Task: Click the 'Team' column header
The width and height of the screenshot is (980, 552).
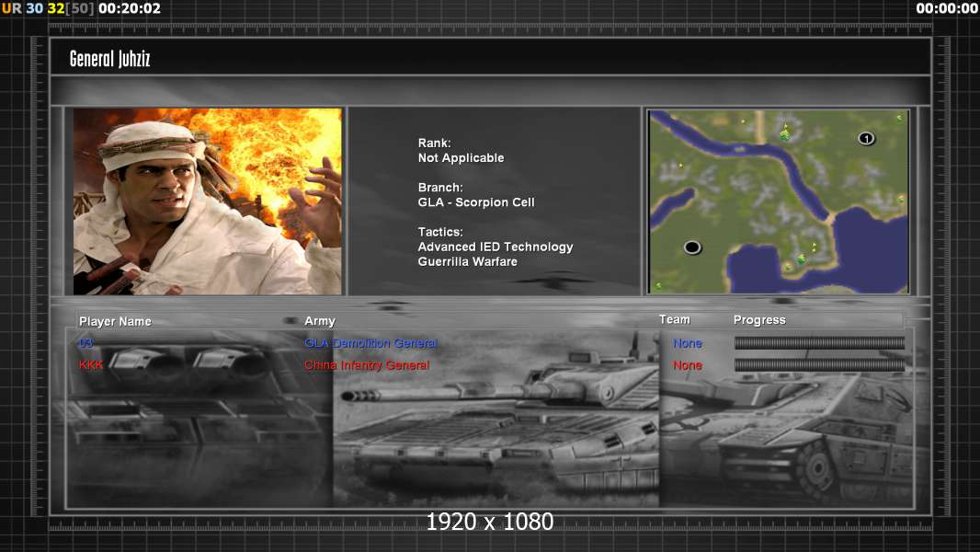Action: (674, 319)
